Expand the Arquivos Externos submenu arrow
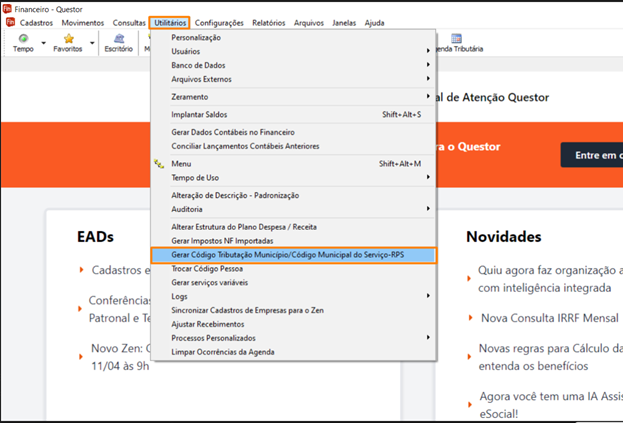 (428, 79)
